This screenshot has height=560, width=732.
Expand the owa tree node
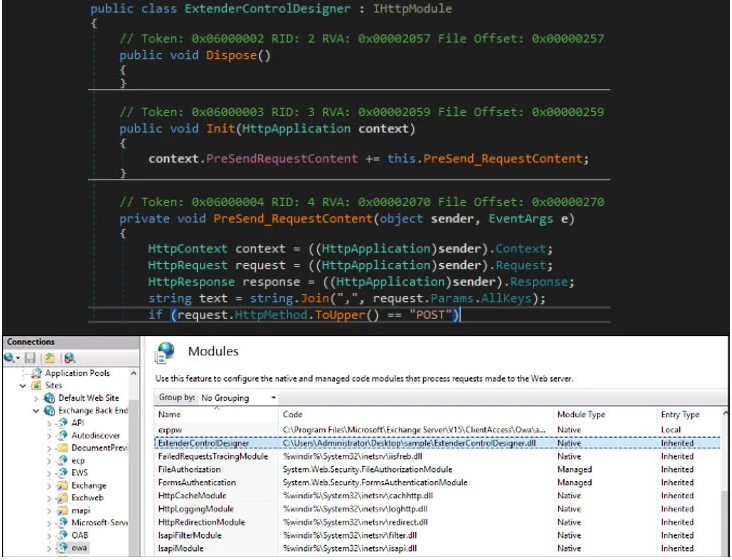click(x=49, y=548)
